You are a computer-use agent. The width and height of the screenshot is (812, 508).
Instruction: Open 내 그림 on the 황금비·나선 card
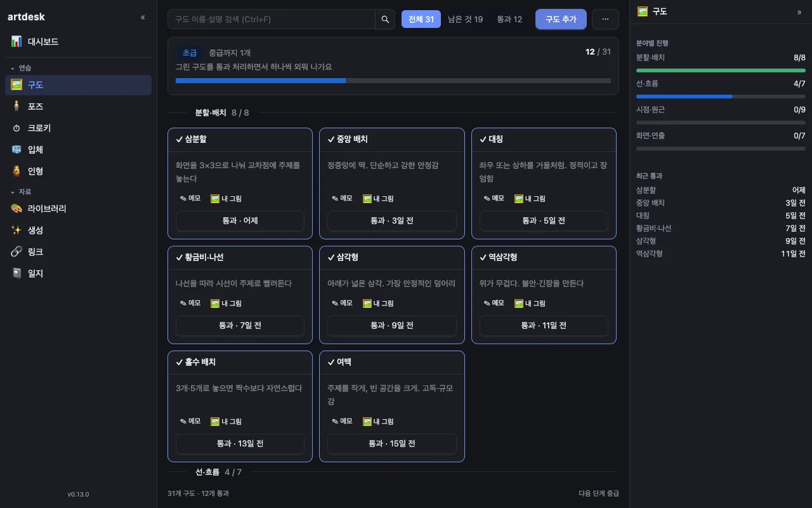coord(226,303)
